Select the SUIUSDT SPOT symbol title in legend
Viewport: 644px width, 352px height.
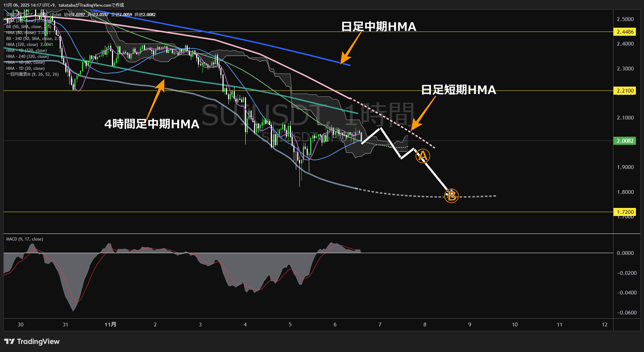34,15
